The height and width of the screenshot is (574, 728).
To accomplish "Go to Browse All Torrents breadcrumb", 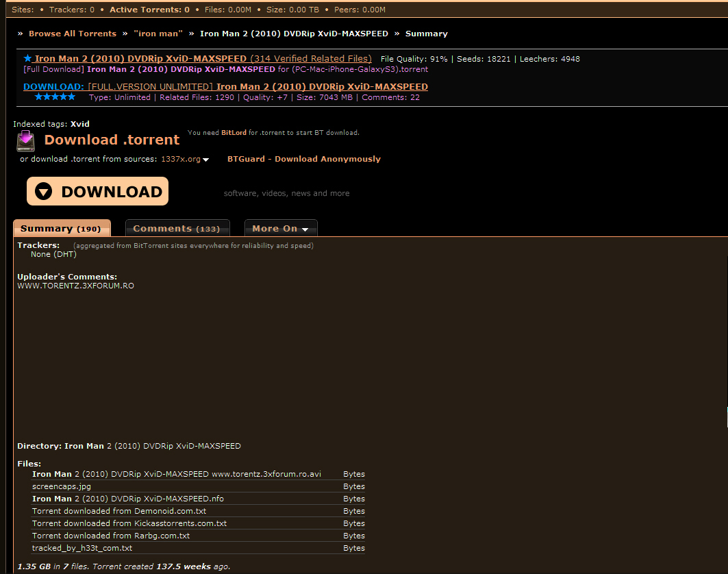I will pos(73,34).
